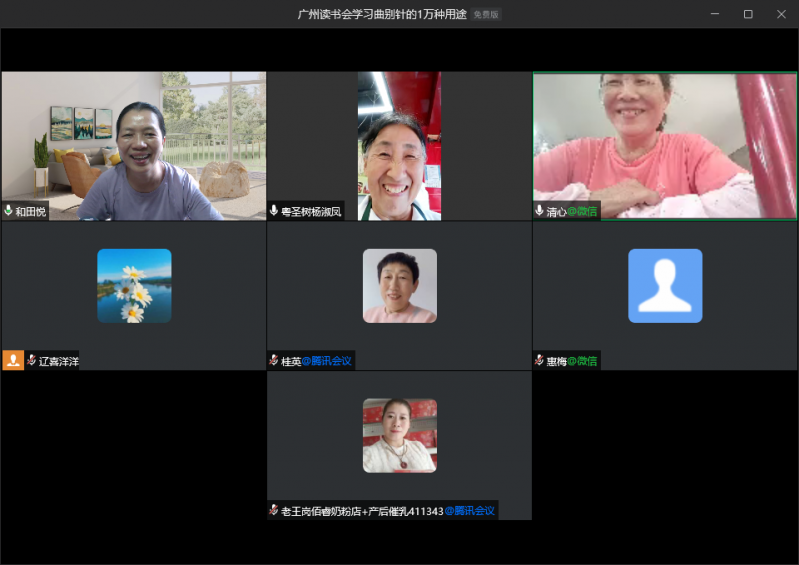Image resolution: width=799 pixels, height=565 pixels.
Task: Click the green microphone icon beside 清心
Action: pyautogui.click(x=540, y=211)
